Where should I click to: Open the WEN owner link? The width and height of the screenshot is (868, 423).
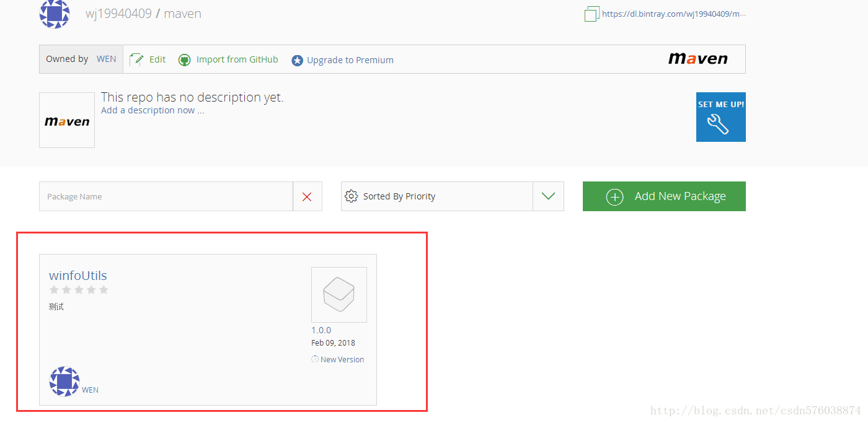tap(106, 59)
